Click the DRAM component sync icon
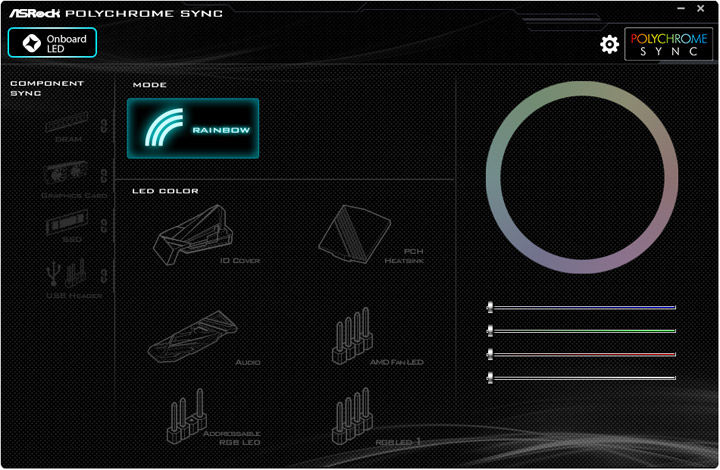Viewport: 720px width, 470px height. tap(68, 123)
